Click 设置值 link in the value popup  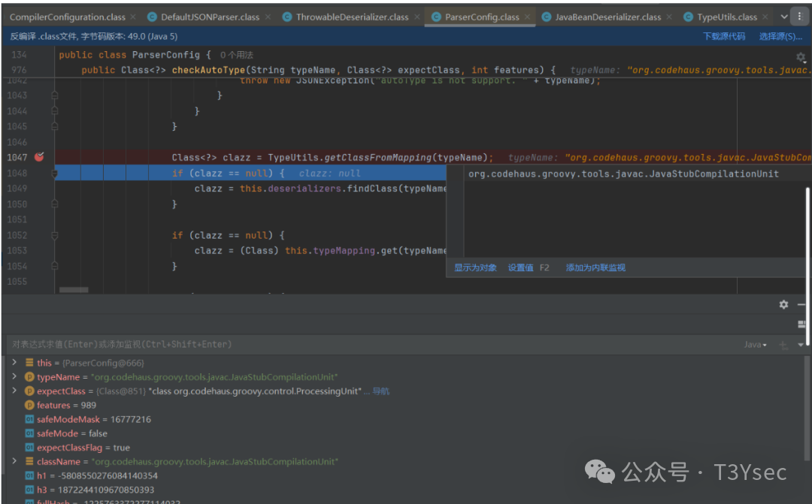coord(520,268)
